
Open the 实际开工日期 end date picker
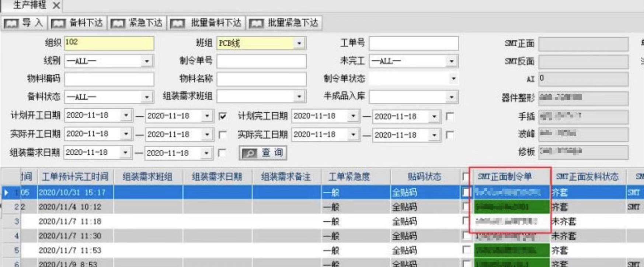[x=207, y=134]
